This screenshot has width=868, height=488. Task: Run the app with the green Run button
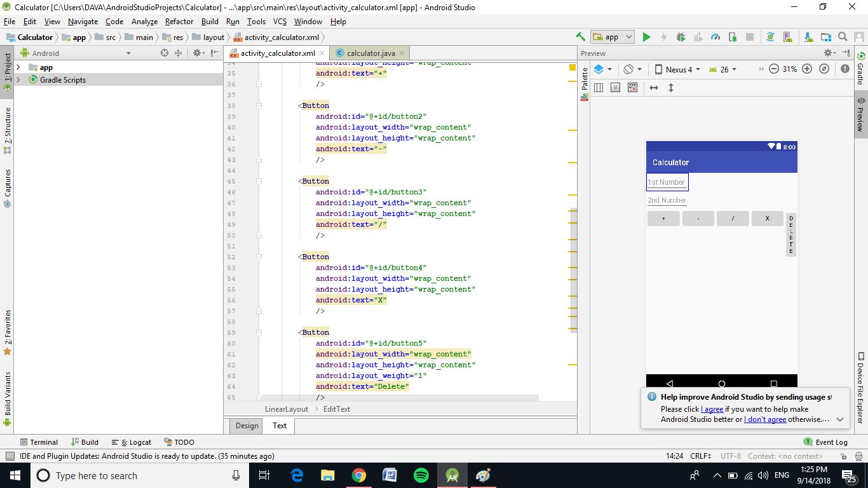pyautogui.click(x=646, y=37)
